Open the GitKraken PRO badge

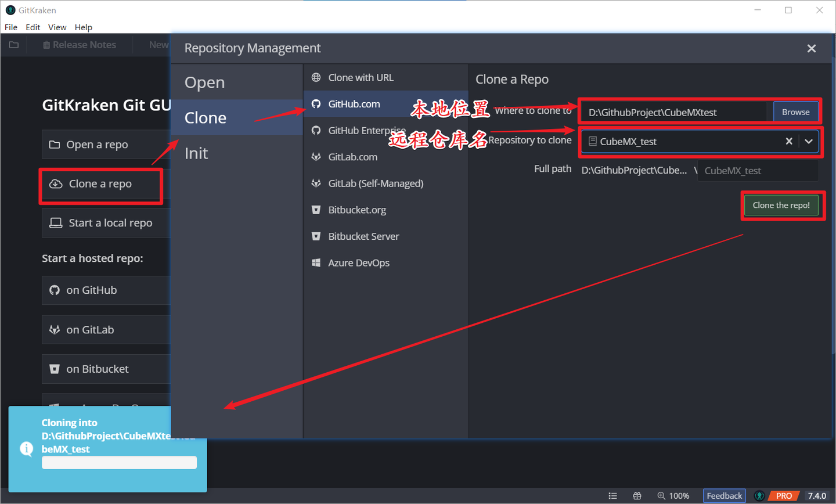(782, 495)
